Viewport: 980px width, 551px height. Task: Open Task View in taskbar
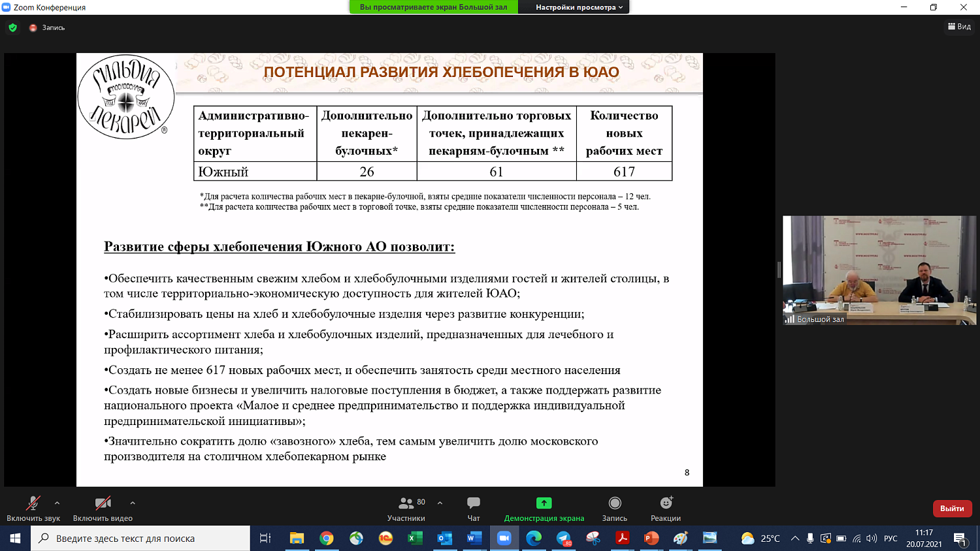[x=265, y=538]
